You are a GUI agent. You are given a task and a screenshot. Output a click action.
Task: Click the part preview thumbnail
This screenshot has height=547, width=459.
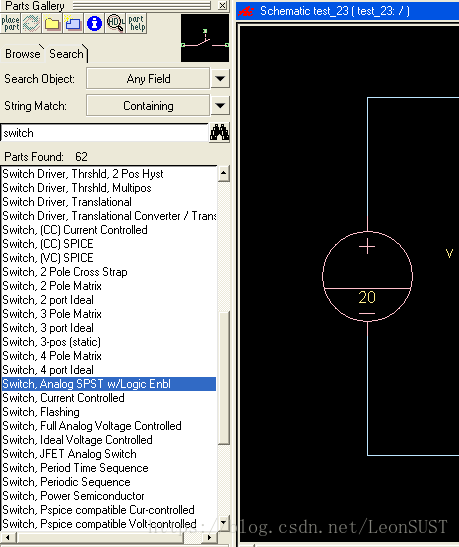205,38
